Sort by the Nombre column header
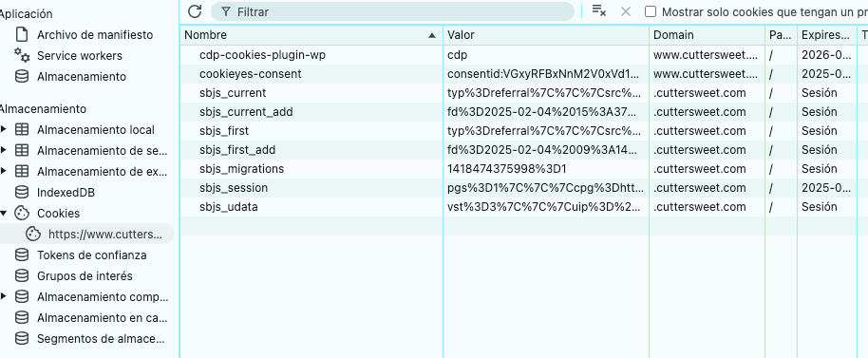868x358 pixels. (311, 35)
